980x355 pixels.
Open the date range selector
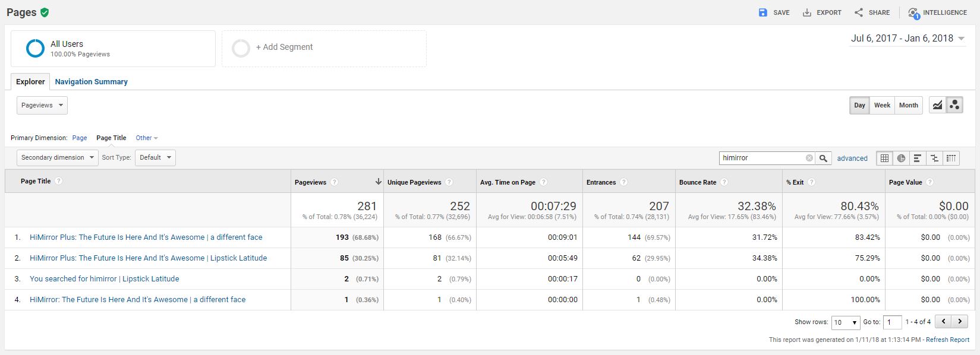(x=908, y=39)
